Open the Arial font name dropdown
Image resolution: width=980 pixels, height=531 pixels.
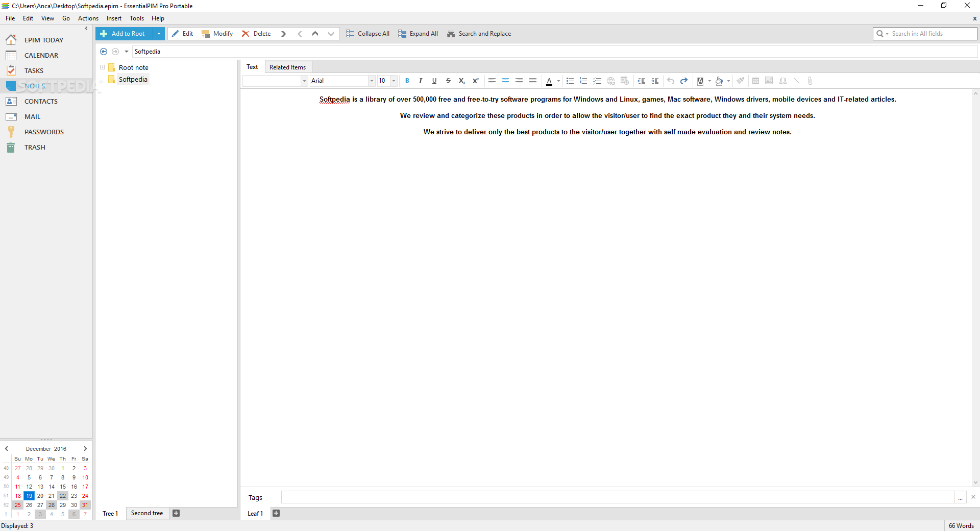tap(372, 81)
